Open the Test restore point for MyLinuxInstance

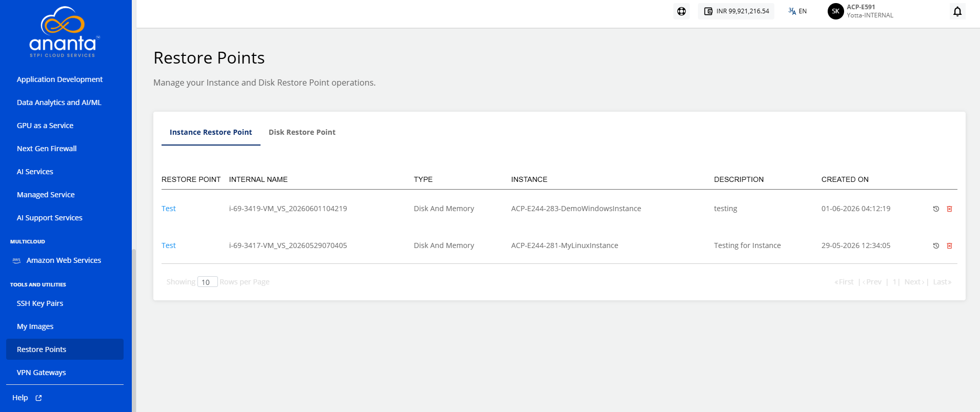coord(169,245)
